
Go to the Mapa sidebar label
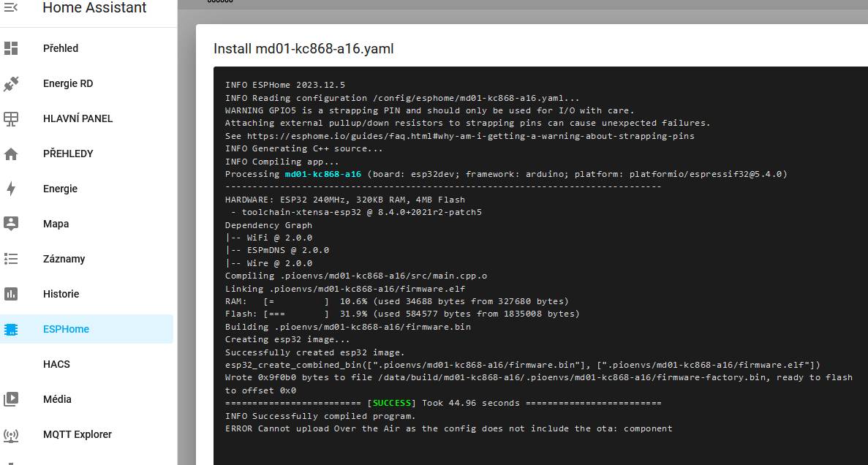pos(56,224)
